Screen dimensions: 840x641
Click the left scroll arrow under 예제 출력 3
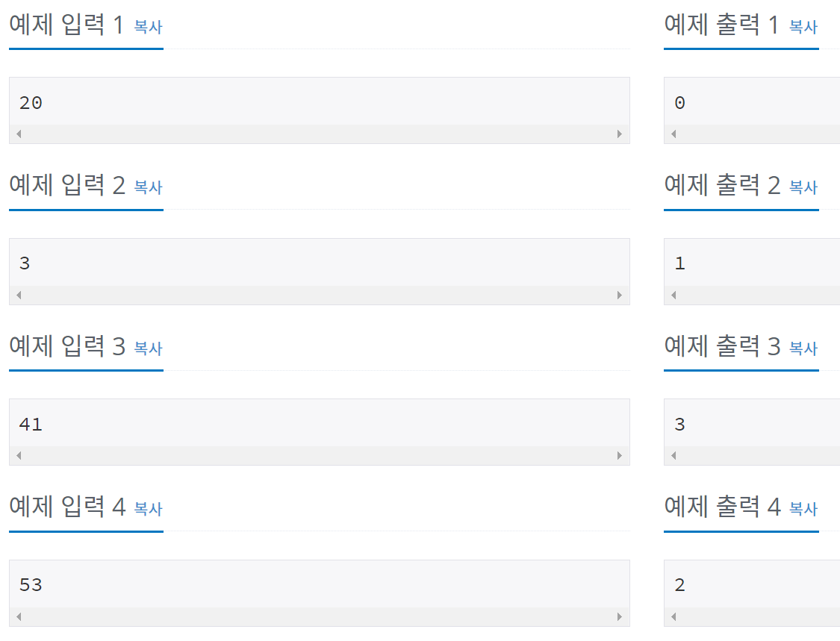pos(673,454)
